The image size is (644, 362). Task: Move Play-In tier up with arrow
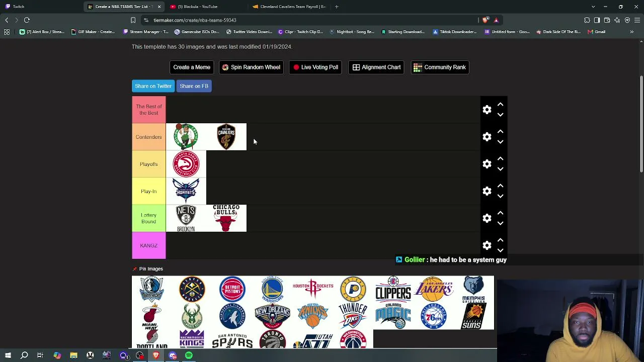point(500,186)
